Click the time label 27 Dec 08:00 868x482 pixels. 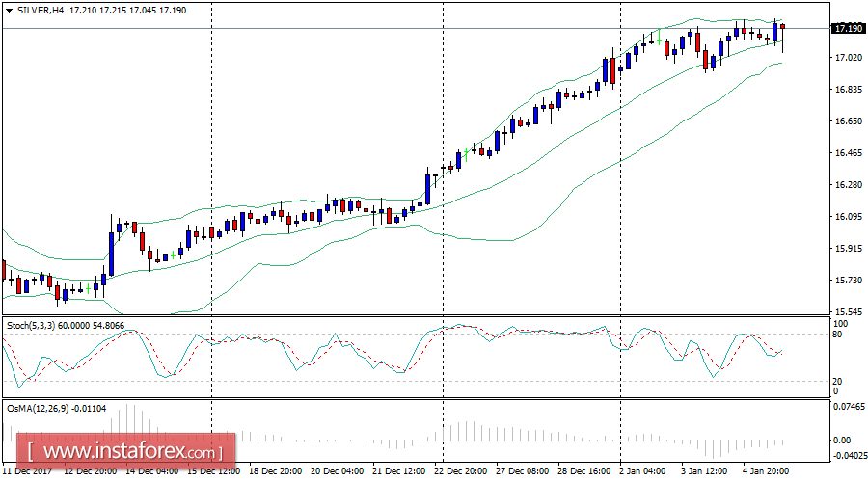pyautogui.click(x=522, y=471)
